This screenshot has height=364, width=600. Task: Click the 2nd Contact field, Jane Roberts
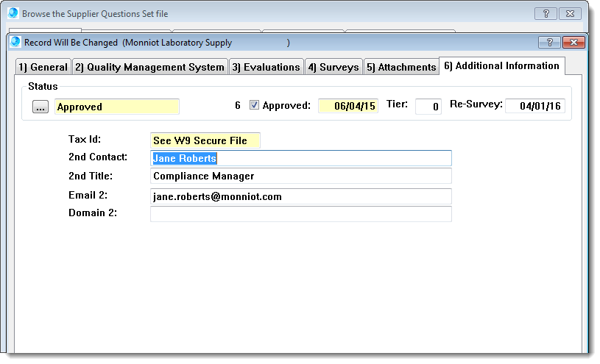click(300, 158)
